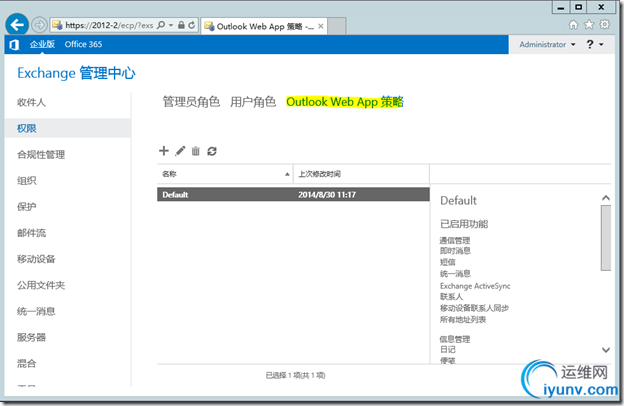Open 服务器 in the left navigation
The image size is (624, 406).
coord(31,337)
